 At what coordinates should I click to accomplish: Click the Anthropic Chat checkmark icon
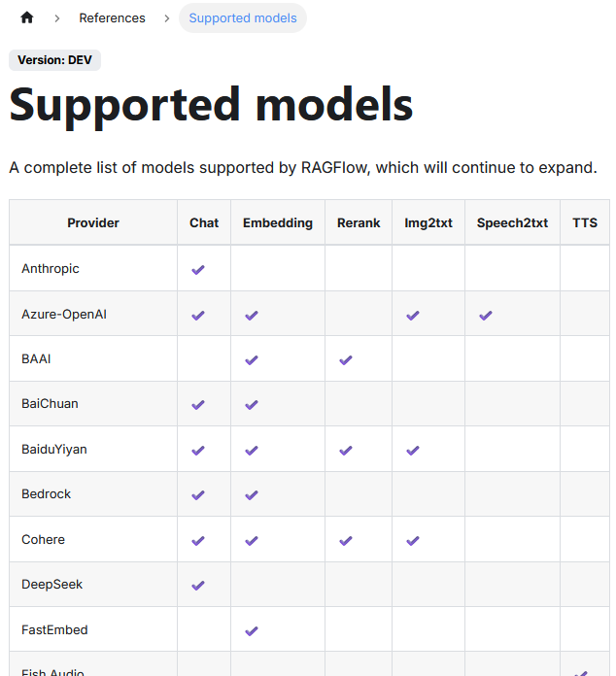coord(198,269)
